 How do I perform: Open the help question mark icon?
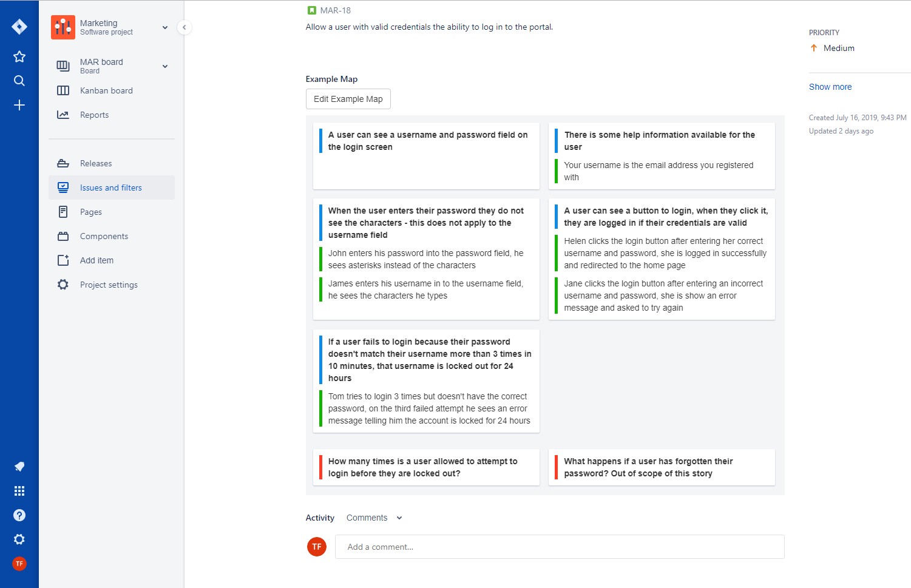click(19, 515)
